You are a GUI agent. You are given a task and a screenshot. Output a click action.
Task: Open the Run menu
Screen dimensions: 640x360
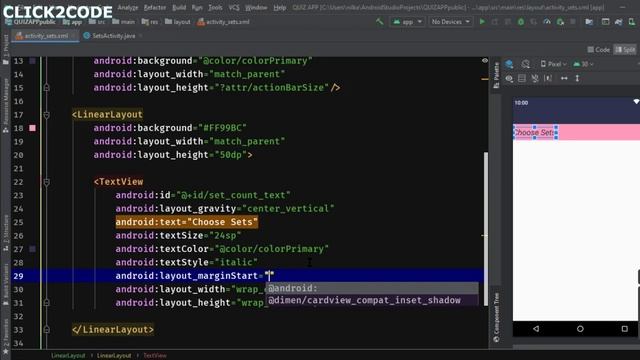(x=197, y=7)
